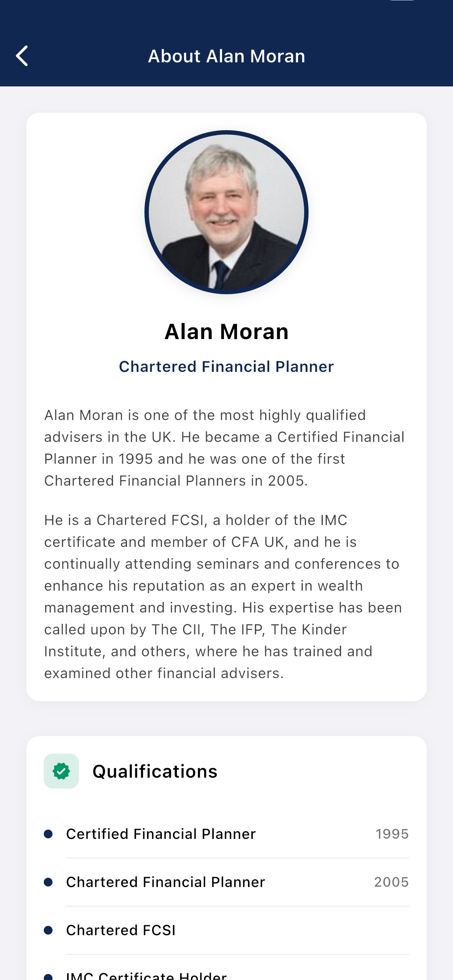Click the Chartered Financial Planner subtitle link

(226, 366)
